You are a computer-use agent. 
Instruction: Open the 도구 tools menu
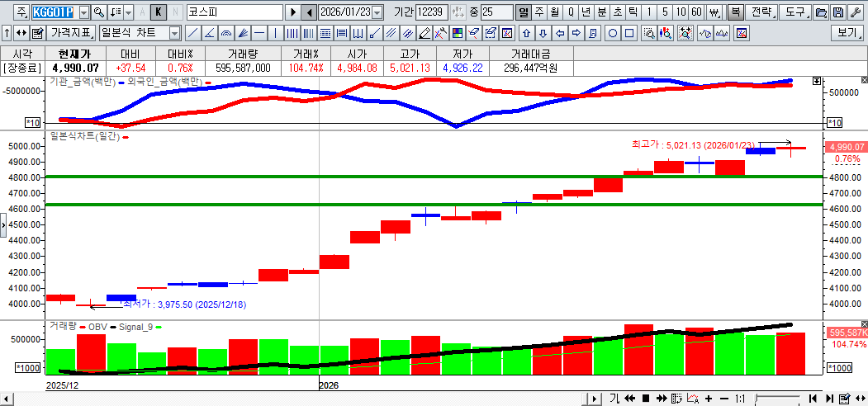[794, 12]
